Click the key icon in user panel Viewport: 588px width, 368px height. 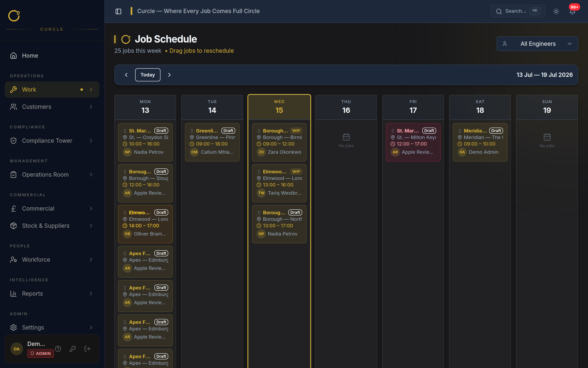click(x=73, y=349)
